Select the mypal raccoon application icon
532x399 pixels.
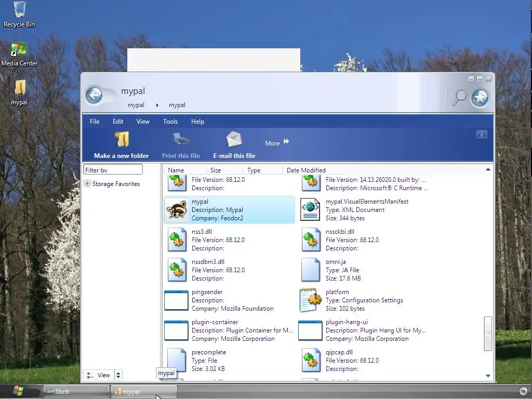[177, 210]
